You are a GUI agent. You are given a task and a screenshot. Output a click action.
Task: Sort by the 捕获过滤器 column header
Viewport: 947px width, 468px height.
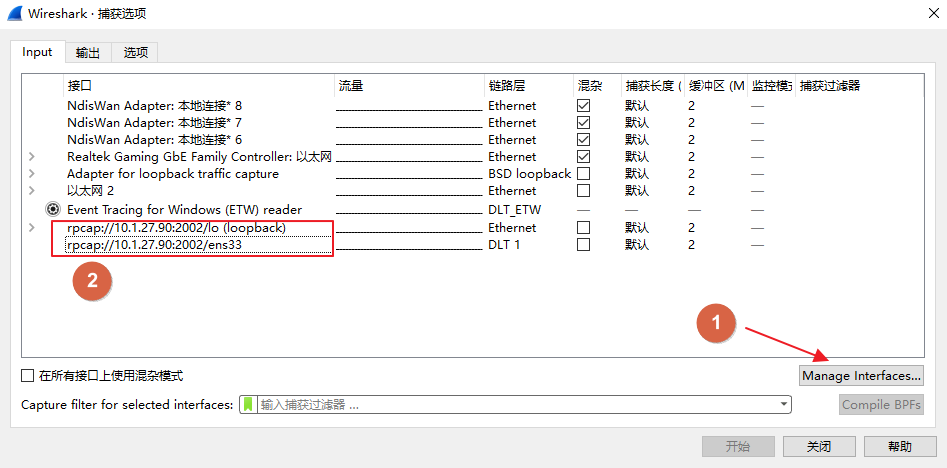[x=859, y=86]
